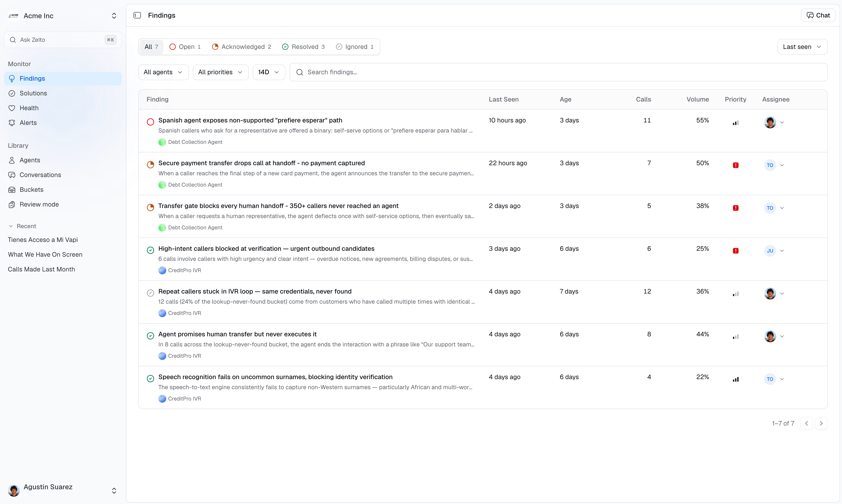842x504 pixels.
Task: Open the Chat panel
Action: tap(818, 15)
